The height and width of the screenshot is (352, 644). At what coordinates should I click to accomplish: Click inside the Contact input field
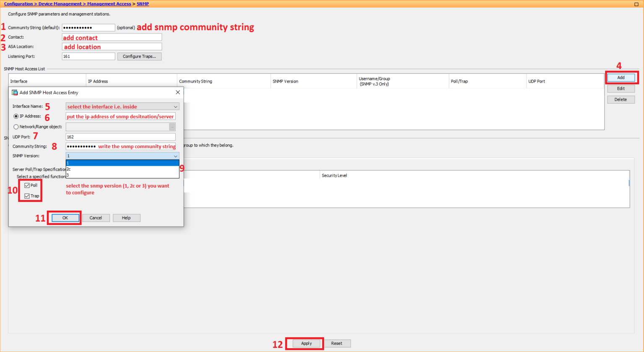[x=112, y=37]
